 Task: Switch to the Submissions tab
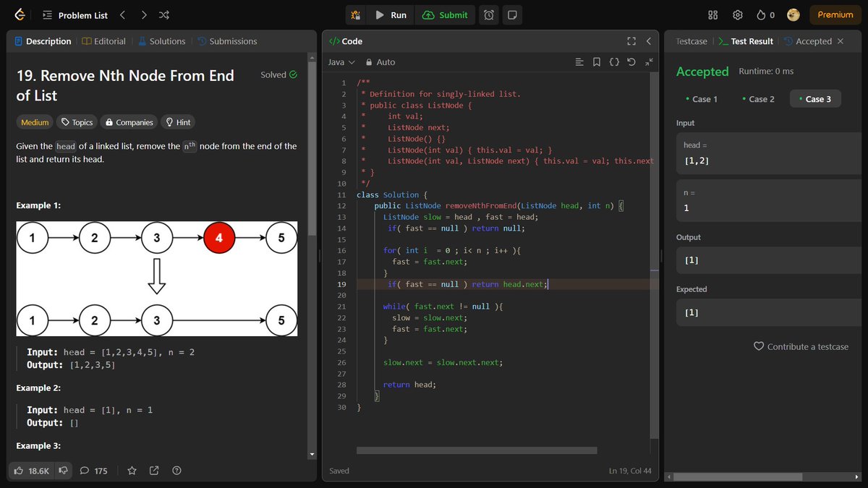tap(227, 41)
